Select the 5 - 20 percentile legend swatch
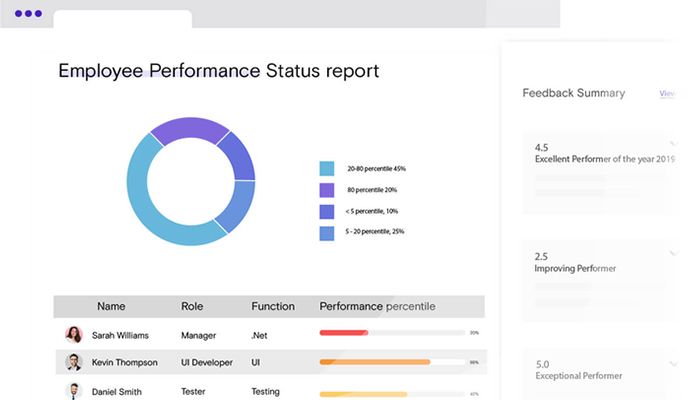The width and height of the screenshot is (700, 400). 327,232
